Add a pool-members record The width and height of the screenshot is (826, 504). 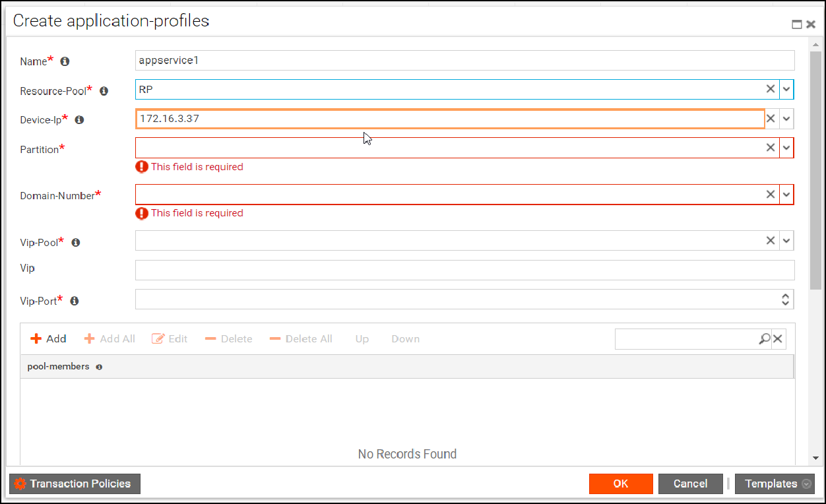48,338
